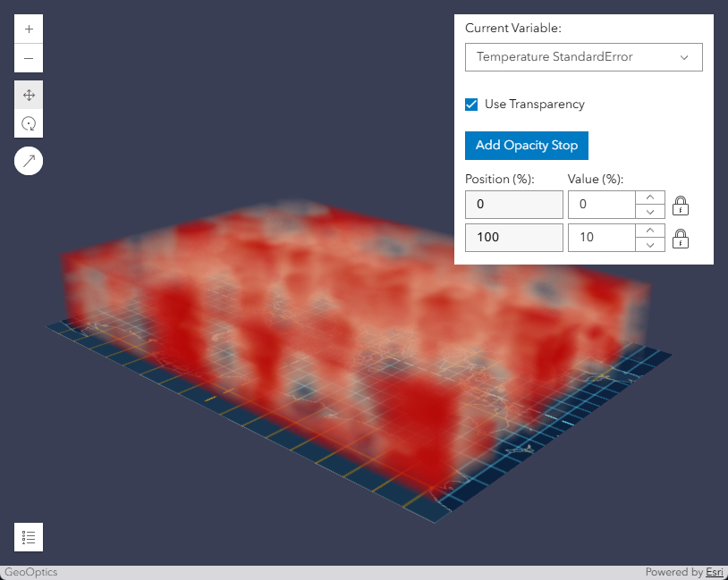This screenshot has width=728, height=580.
Task: Click the zoom out minus button
Action: tap(29, 58)
